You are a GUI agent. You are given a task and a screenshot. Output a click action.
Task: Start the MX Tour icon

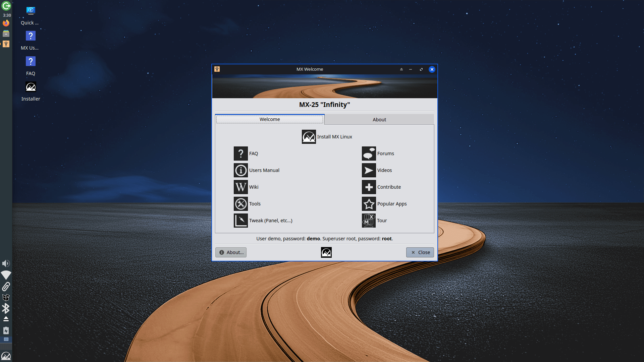coord(369,221)
